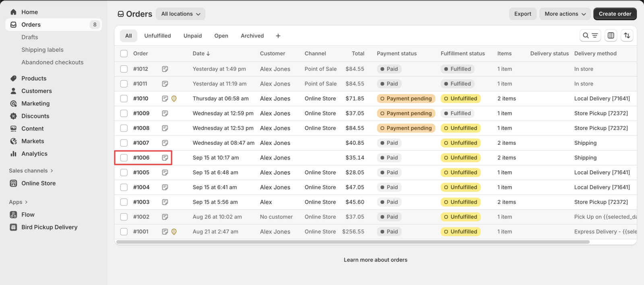This screenshot has width=644, height=285.
Task: Click the risk warning icon on order #1010
Action: coord(174,98)
